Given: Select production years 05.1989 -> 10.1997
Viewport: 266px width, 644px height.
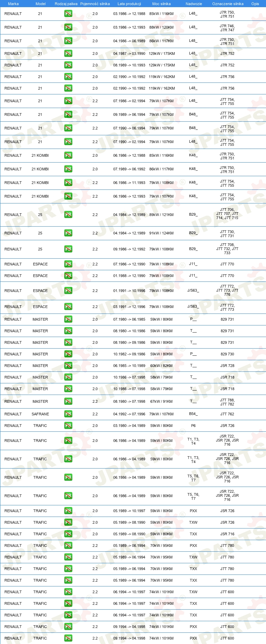Looking at the screenshot, I should coord(129,511).
